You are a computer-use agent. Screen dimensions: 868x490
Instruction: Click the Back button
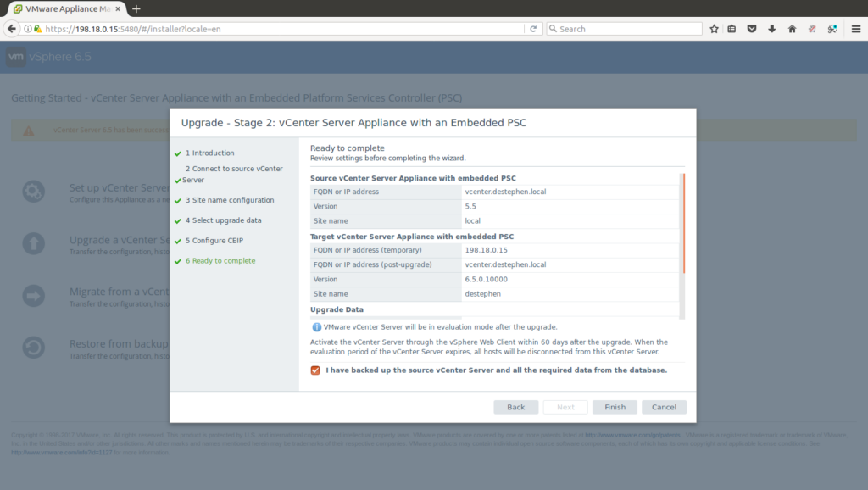point(516,407)
